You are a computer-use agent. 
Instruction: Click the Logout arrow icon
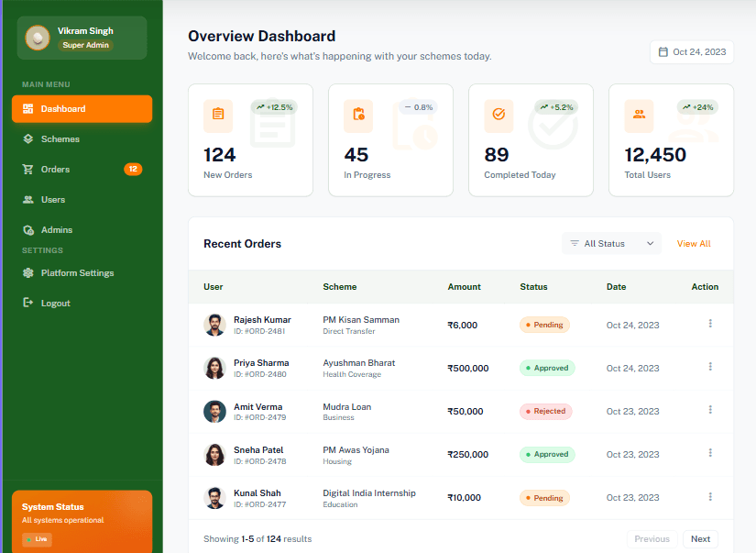point(28,303)
